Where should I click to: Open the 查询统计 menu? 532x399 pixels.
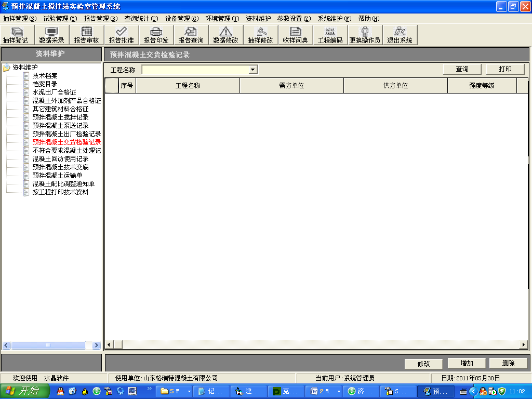[141, 19]
